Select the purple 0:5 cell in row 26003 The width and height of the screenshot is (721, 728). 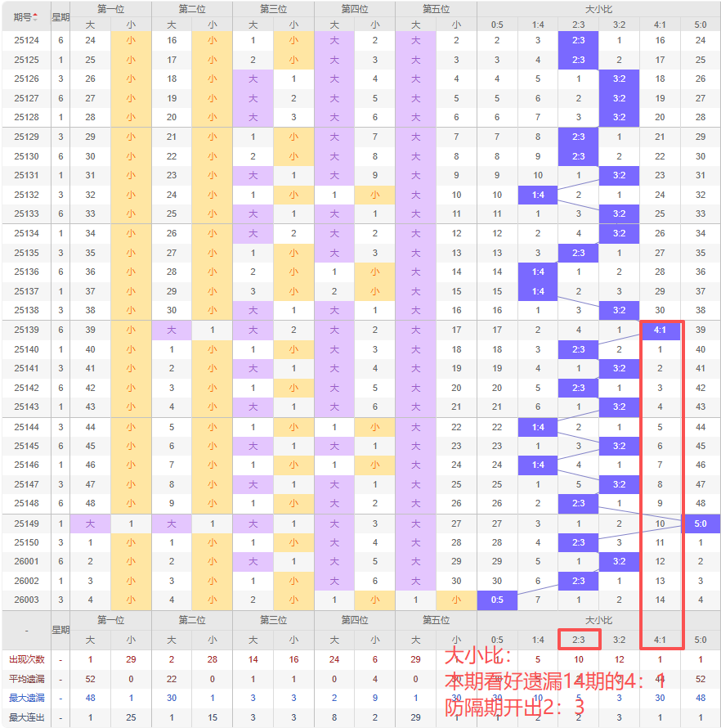point(497,600)
